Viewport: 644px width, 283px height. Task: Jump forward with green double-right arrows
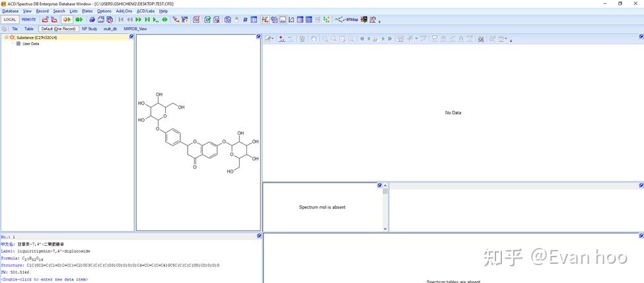tap(139, 19)
